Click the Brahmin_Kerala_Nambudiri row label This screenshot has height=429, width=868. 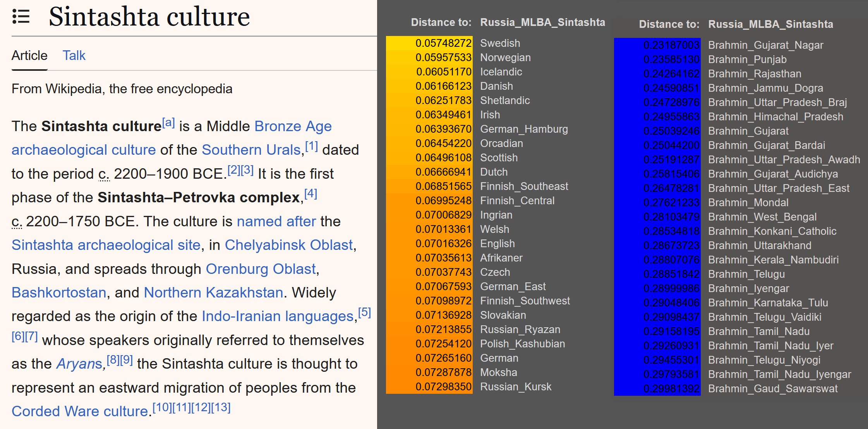pyautogui.click(x=773, y=260)
